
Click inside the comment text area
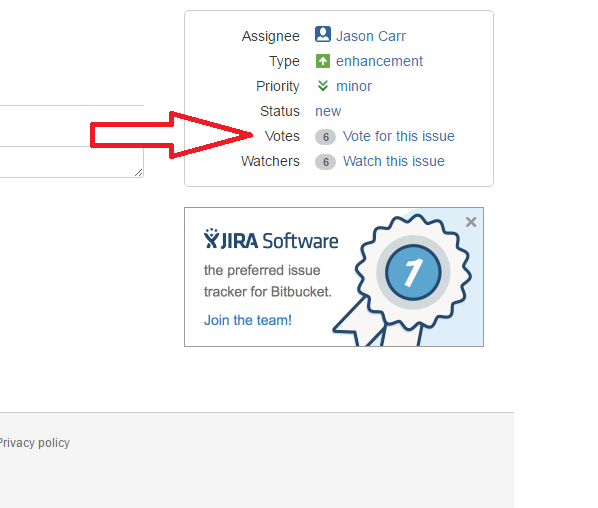point(71,162)
